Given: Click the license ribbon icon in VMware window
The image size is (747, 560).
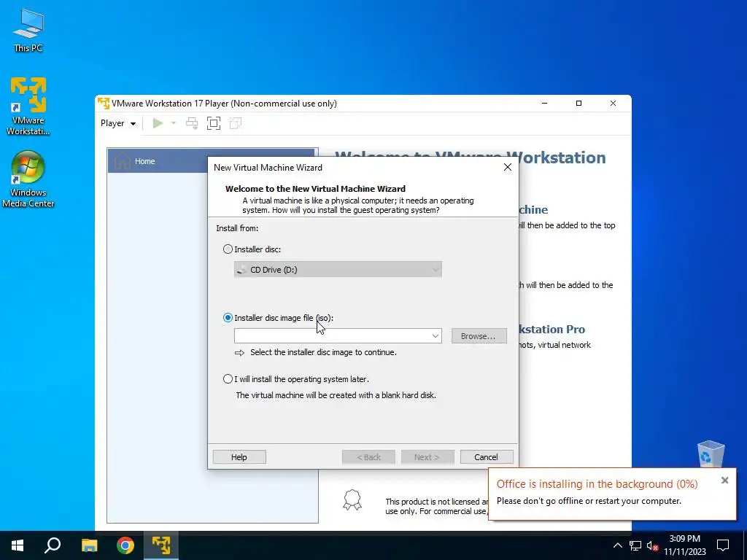Looking at the screenshot, I should pos(352,500).
